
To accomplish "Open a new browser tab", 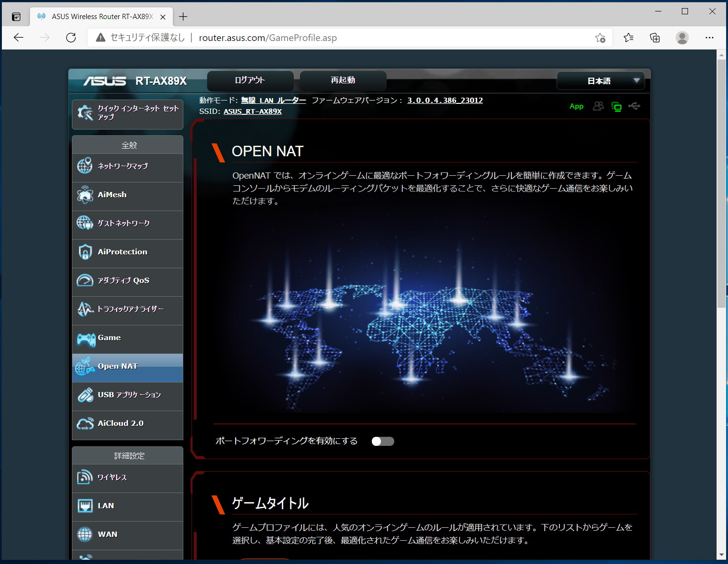I will pos(183,17).
